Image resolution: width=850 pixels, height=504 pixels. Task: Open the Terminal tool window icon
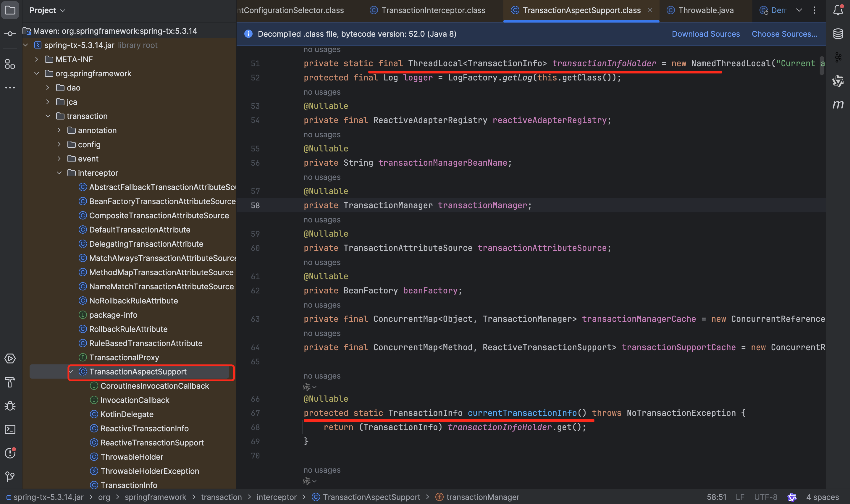[x=10, y=430]
